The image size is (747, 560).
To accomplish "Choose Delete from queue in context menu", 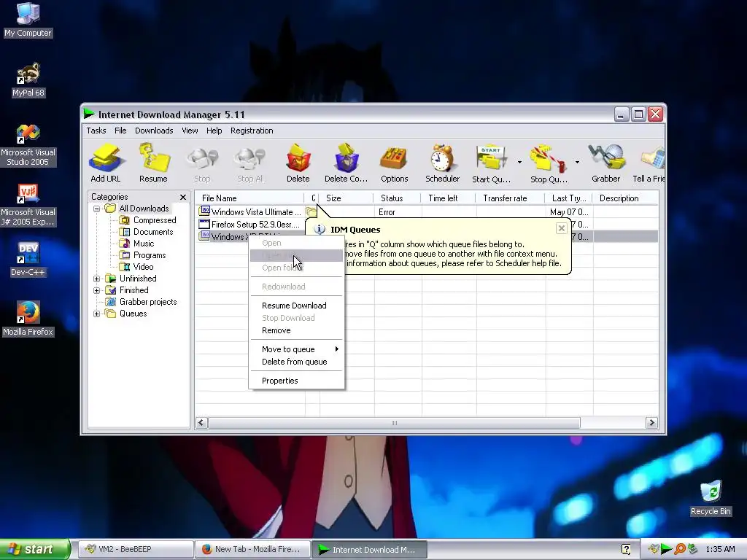I will click(x=296, y=362).
